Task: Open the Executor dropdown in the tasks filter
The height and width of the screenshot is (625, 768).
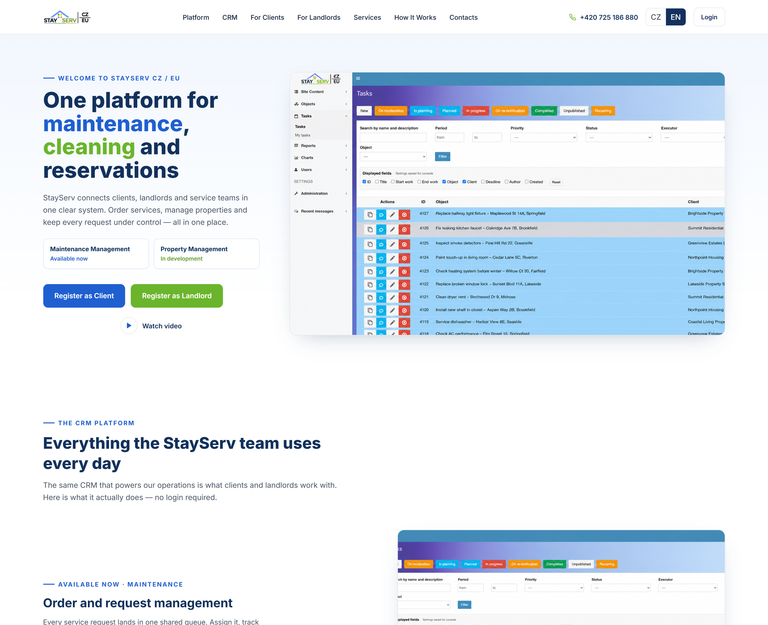Action: coord(693,138)
